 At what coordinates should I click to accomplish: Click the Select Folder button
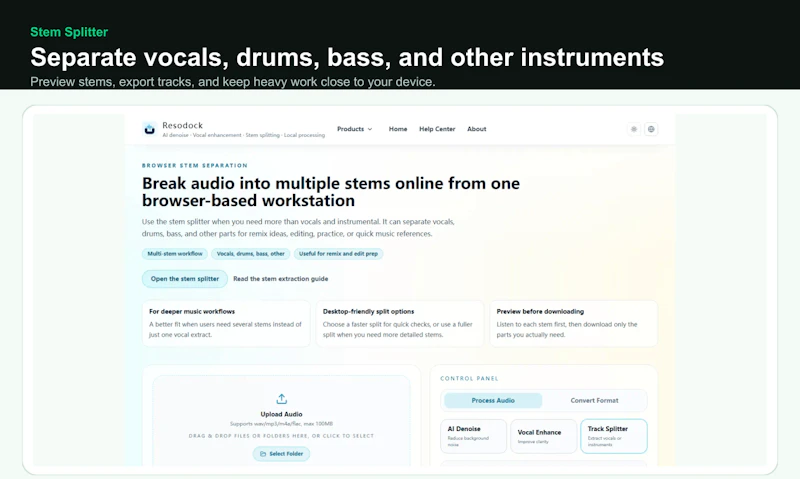coord(281,453)
